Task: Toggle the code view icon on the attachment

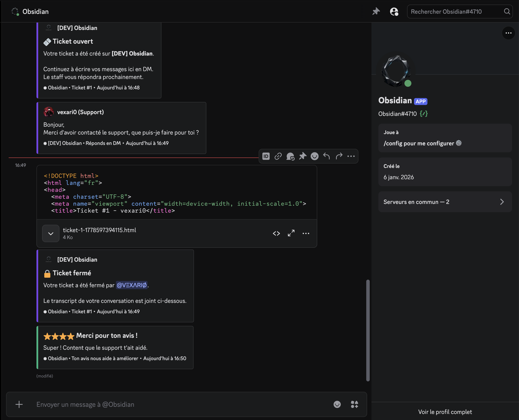Action: 276,233
